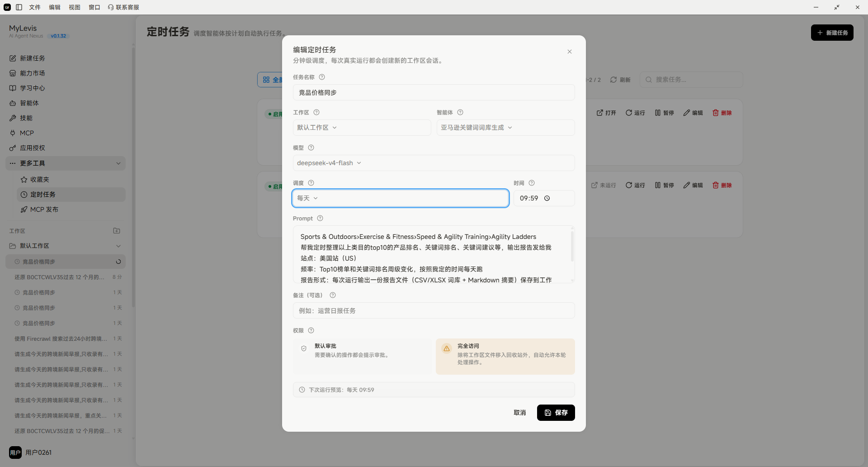
Task: Click the help icon next to 时间
Action: (x=532, y=183)
